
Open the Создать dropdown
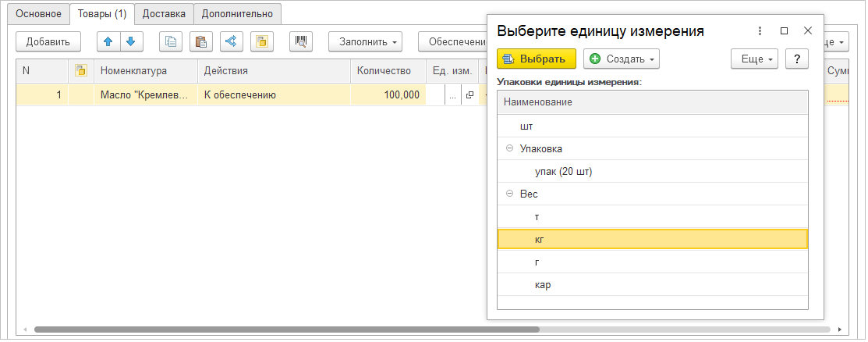tap(622, 59)
